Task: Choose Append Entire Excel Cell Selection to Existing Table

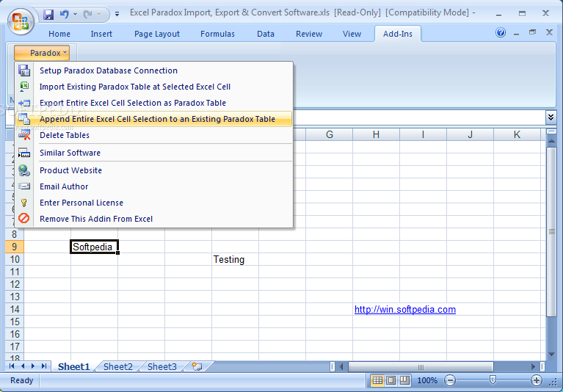Action: (x=154, y=119)
